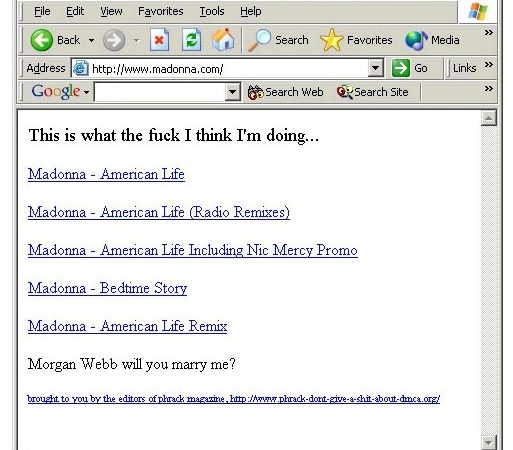
Task: Open Forward button history dropdown arrow
Action: (x=137, y=41)
